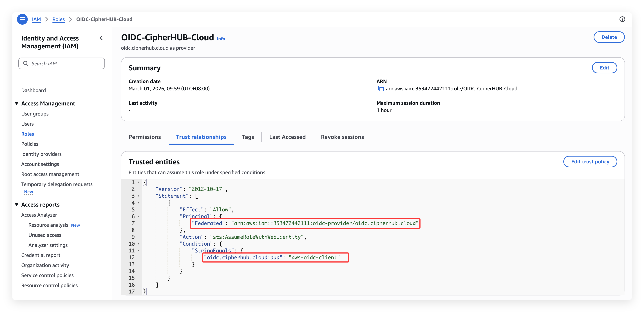Switch to the Permissions tab
This screenshot has height=312, width=644.
pos(144,137)
